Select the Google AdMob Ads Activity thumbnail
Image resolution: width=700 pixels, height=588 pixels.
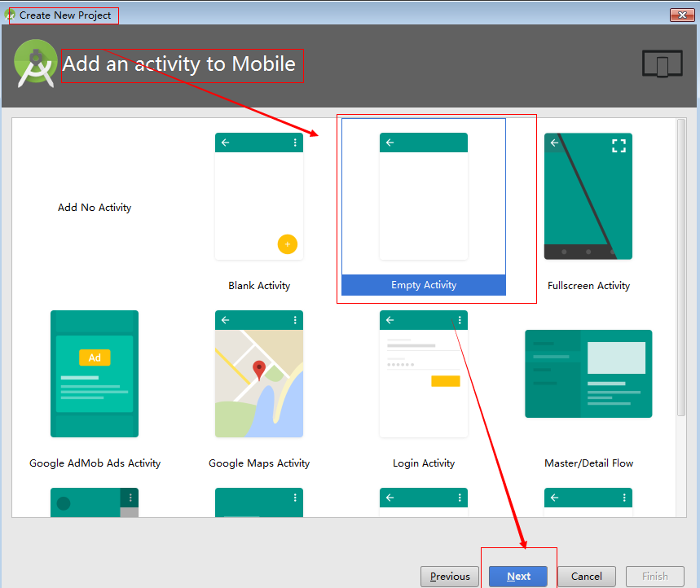pos(95,374)
